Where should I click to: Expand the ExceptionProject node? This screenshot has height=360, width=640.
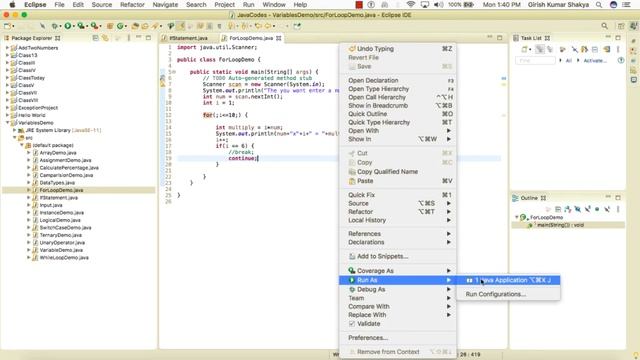coord(7,108)
